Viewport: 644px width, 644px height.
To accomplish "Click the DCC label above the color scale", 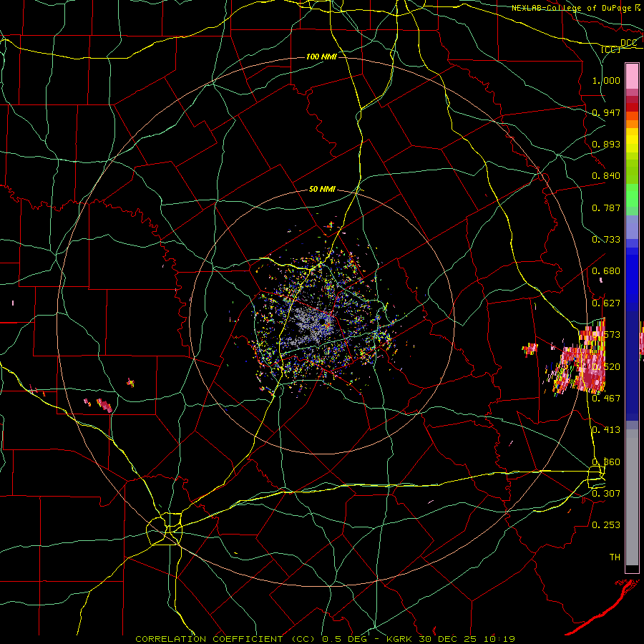I will coord(628,43).
